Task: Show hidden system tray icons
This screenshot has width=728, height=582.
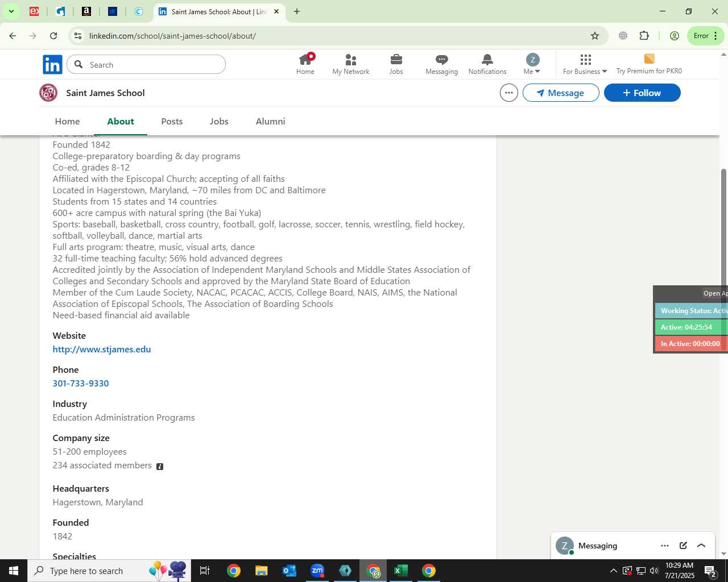Action: 613,571
